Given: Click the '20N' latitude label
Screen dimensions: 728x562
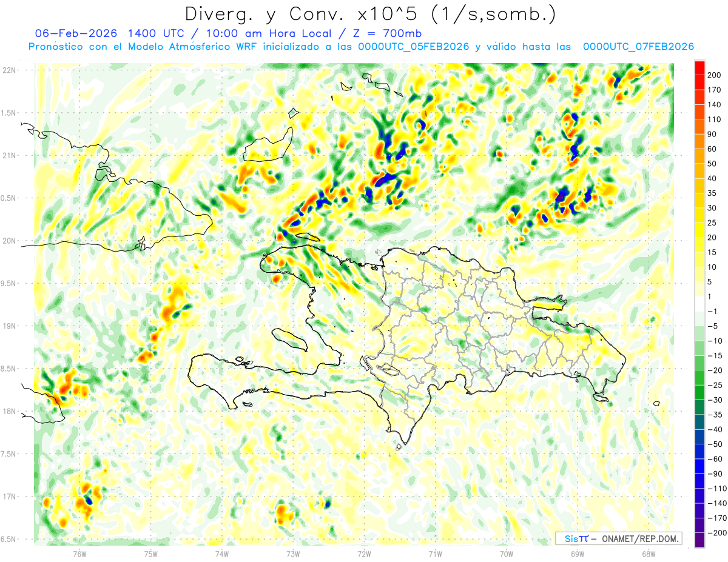Looking at the screenshot, I should (x=9, y=241).
